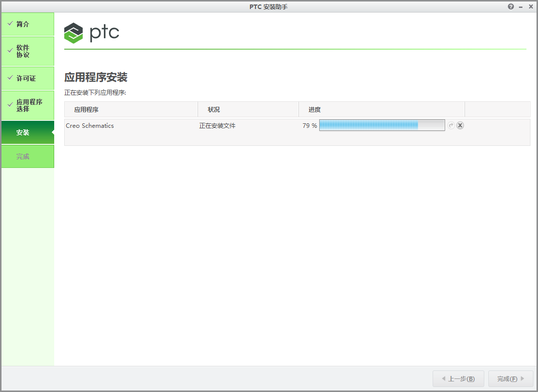Click the 正在安装文件 status text
This screenshot has height=392, width=538.
click(217, 126)
